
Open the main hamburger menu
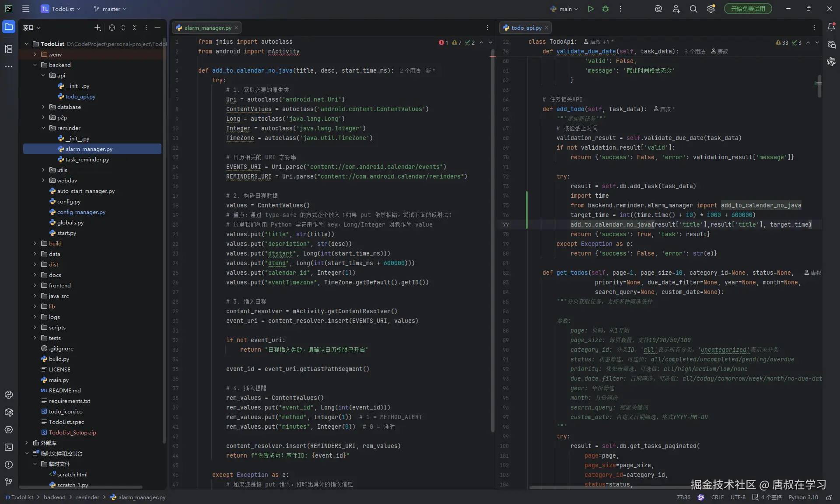click(x=26, y=9)
